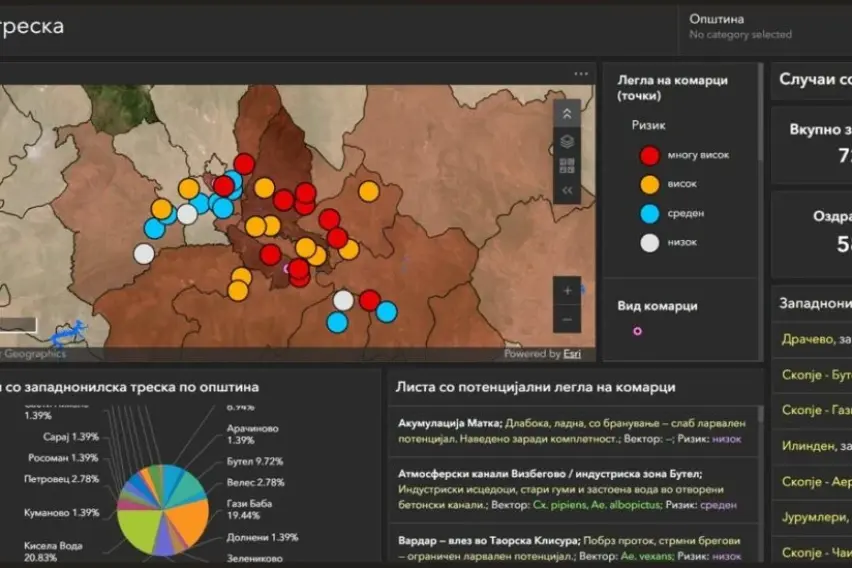Select the Скопје - Бут row in the right-hand list

[x=812, y=374]
